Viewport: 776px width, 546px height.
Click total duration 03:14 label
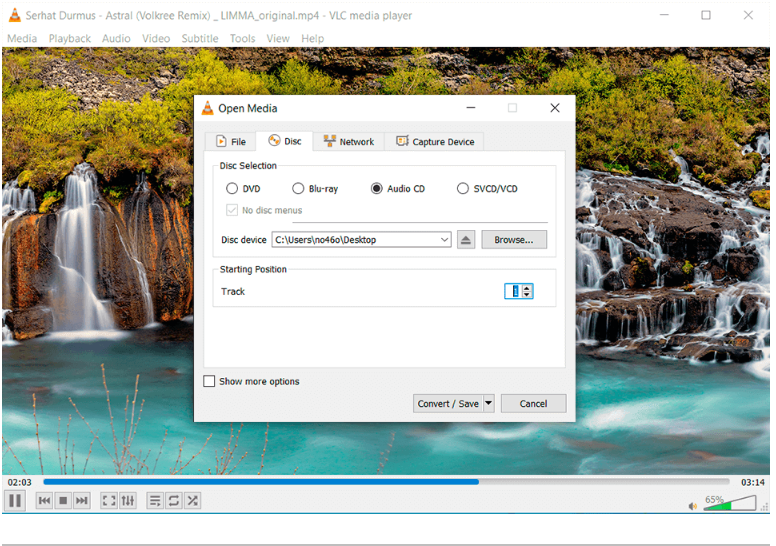tap(753, 482)
